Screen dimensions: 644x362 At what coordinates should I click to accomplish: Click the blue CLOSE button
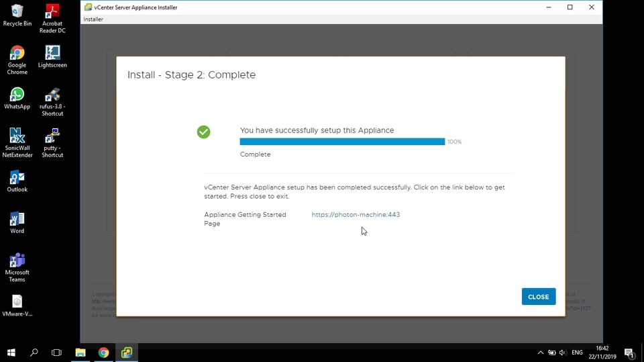pos(539,297)
